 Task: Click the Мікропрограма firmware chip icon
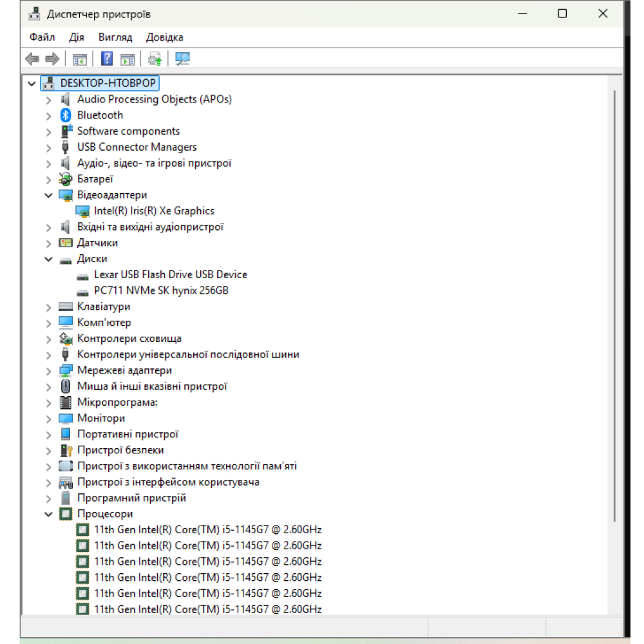pyautogui.click(x=66, y=402)
